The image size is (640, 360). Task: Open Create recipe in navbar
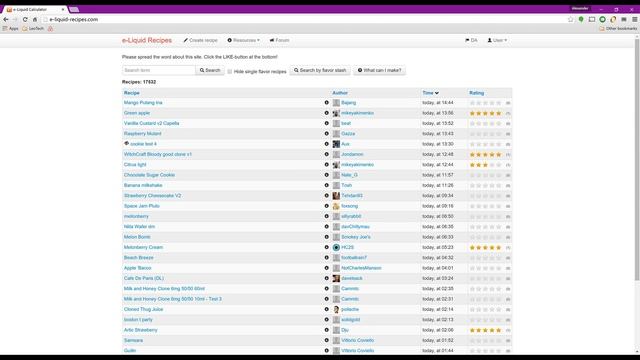click(x=200, y=40)
